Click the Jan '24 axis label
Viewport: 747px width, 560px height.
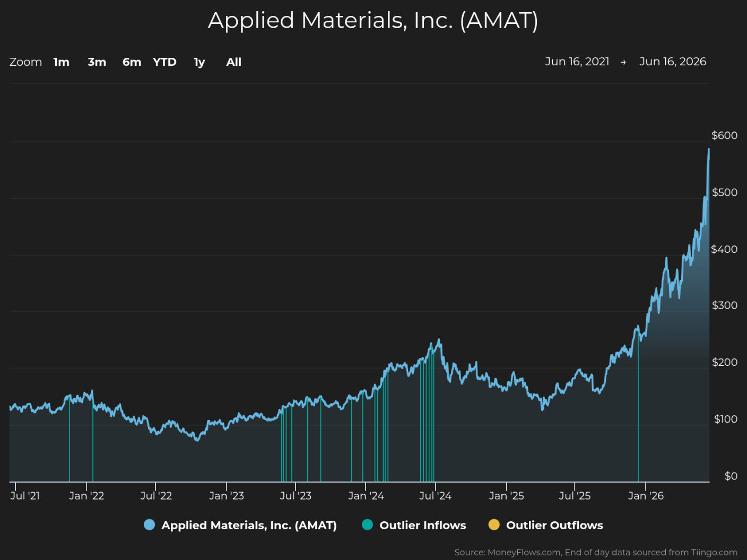click(x=366, y=496)
